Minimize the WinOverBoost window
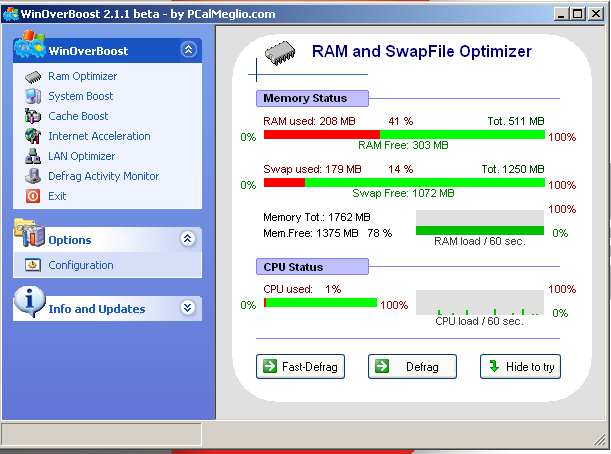This screenshot has width=611, height=454. coord(561,14)
